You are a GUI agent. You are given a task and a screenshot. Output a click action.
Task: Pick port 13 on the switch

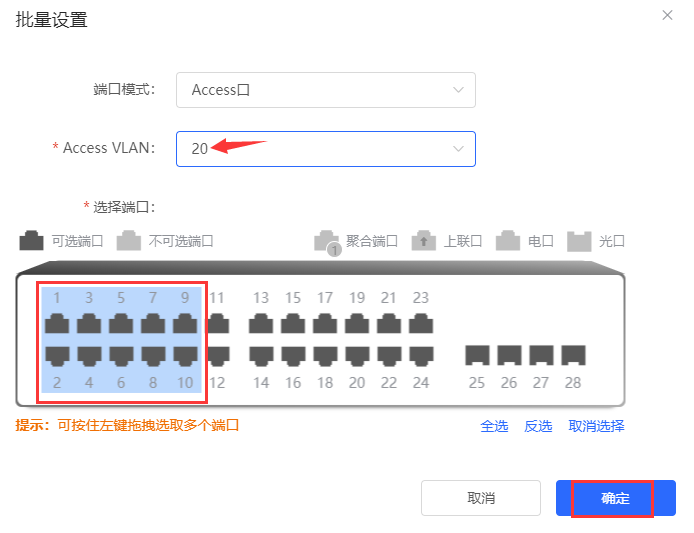pyautogui.click(x=261, y=323)
